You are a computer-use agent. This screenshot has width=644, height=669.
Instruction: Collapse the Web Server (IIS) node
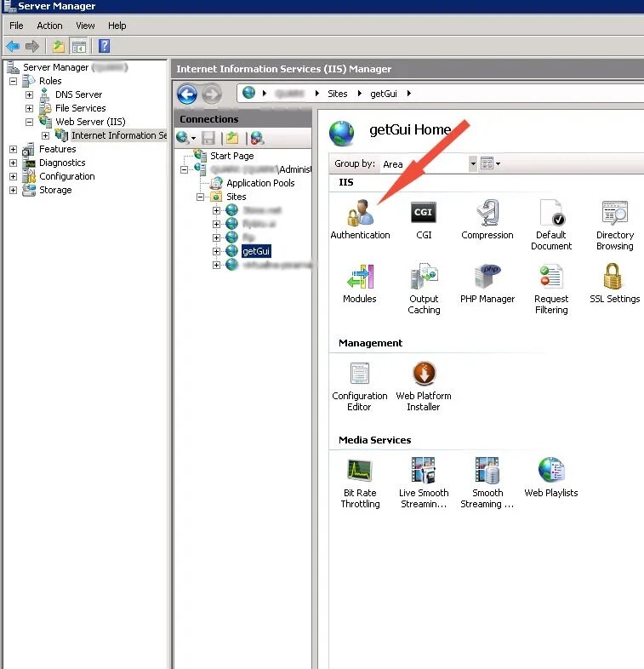tap(29, 122)
